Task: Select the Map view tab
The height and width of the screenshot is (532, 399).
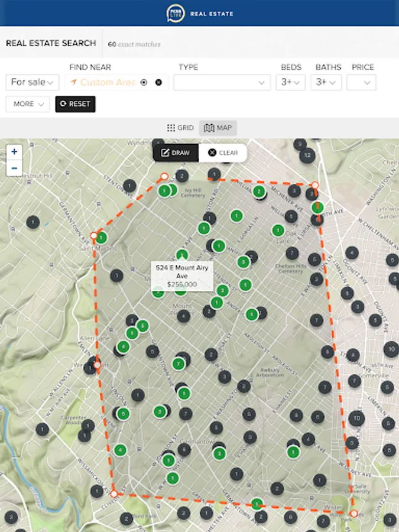Action: point(218,128)
